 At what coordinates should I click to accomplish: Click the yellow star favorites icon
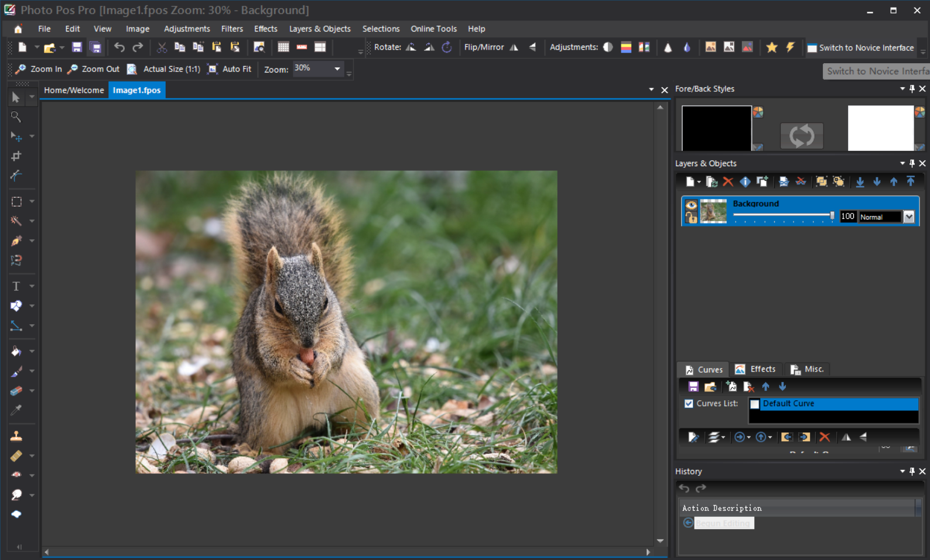[x=772, y=47]
